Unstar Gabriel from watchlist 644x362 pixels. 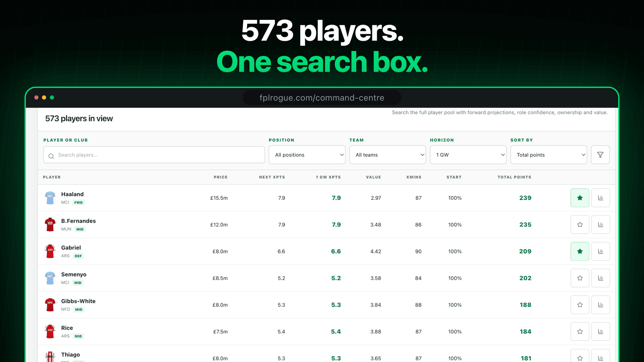click(580, 251)
